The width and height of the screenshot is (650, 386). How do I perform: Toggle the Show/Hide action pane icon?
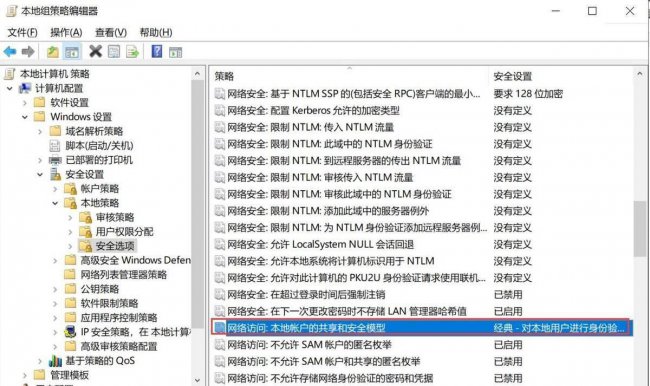pyautogui.click(x=175, y=52)
